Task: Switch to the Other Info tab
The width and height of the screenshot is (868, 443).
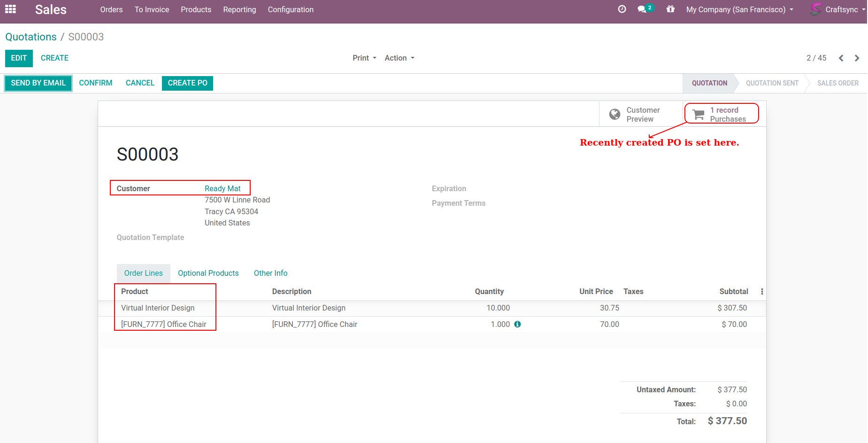Action: (x=270, y=273)
